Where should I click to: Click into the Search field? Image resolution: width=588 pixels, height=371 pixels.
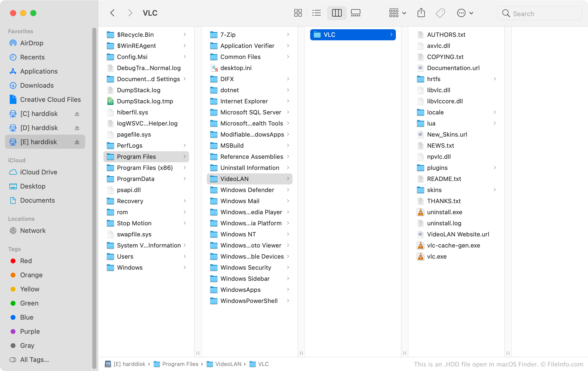point(540,13)
